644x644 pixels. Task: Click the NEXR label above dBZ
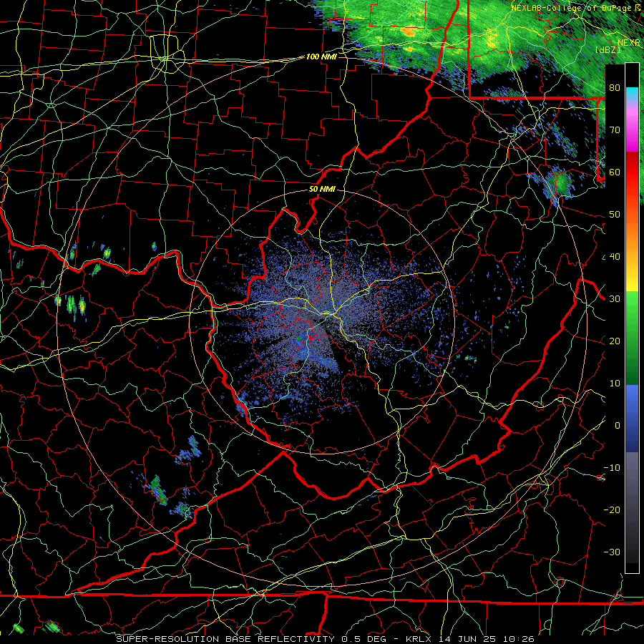point(629,43)
